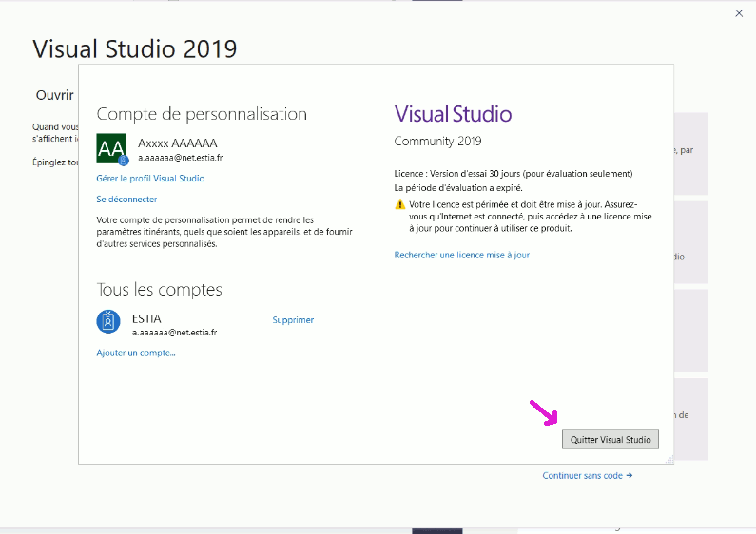Click the AA profile avatar
The height and width of the screenshot is (534, 756).
[x=111, y=149]
